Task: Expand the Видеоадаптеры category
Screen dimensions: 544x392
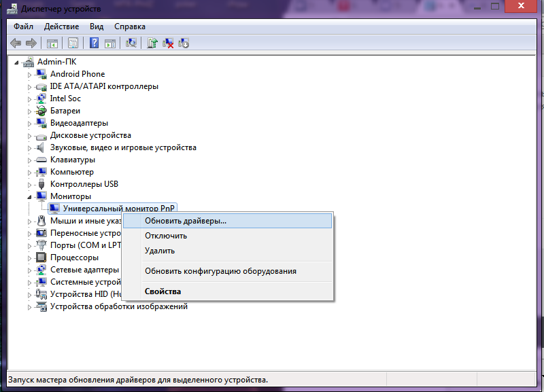Action: tap(29, 123)
